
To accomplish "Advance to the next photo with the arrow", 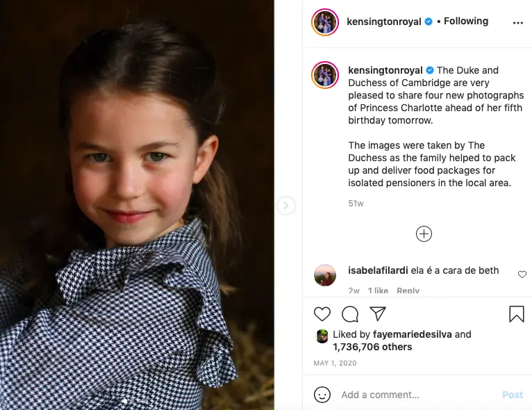I will (x=286, y=206).
